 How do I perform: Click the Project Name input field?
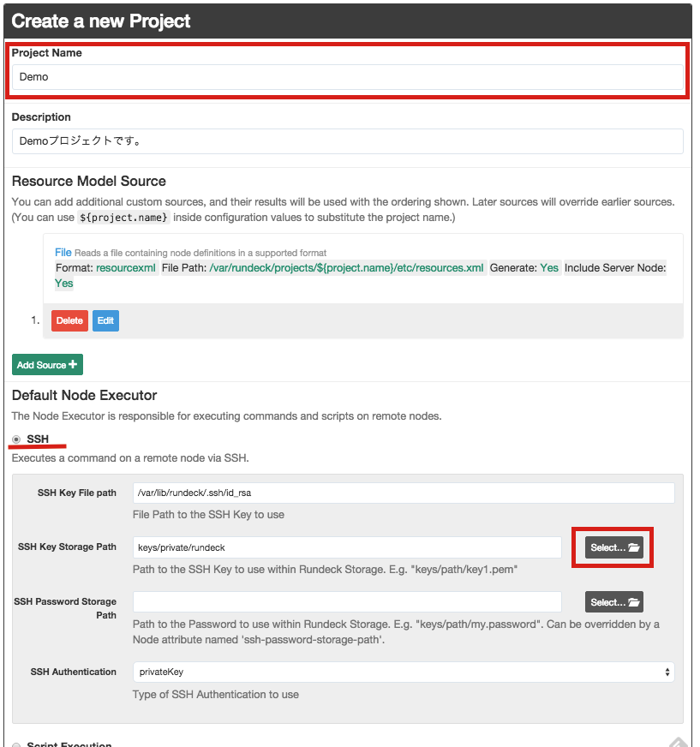(347, 77)
